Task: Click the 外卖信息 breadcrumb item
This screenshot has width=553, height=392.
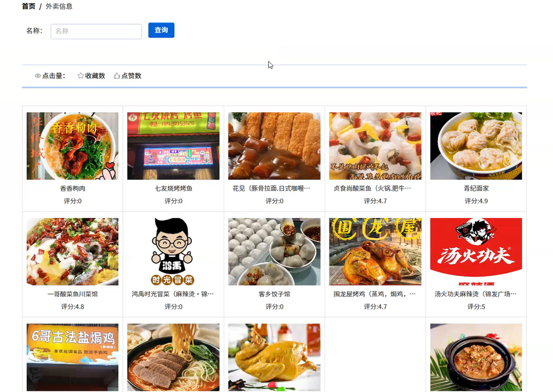Action: tap(59, 6)
